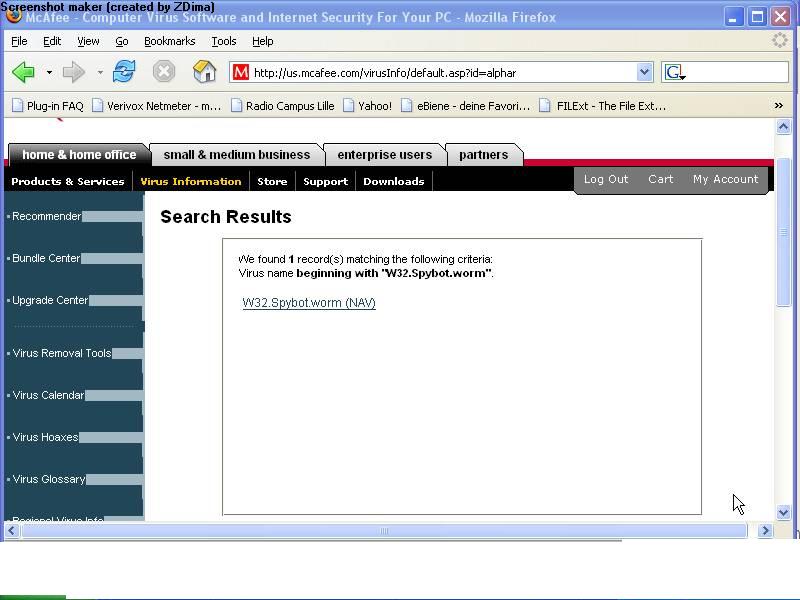800x600 pixels.
Task: Switch to small & medium business tab
Action: click(237, 155)
